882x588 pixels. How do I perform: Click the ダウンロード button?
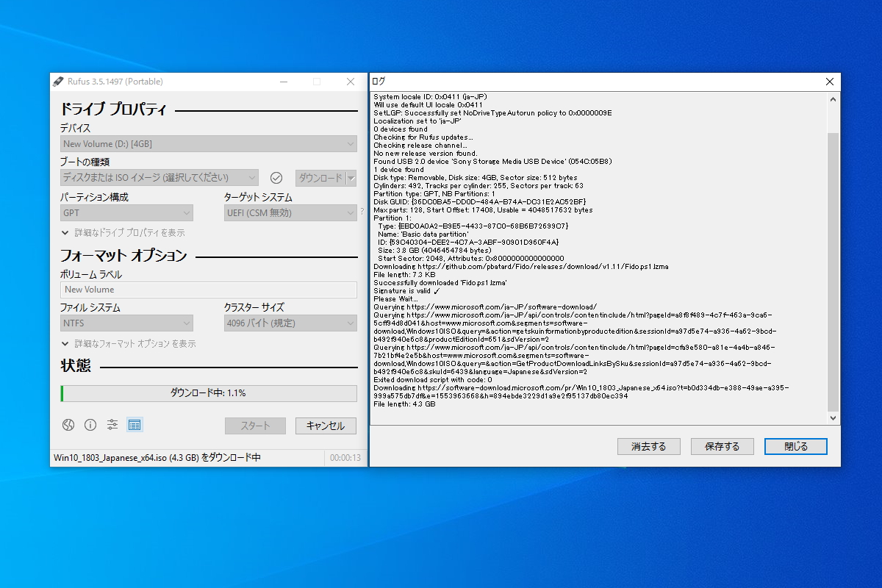320,177
